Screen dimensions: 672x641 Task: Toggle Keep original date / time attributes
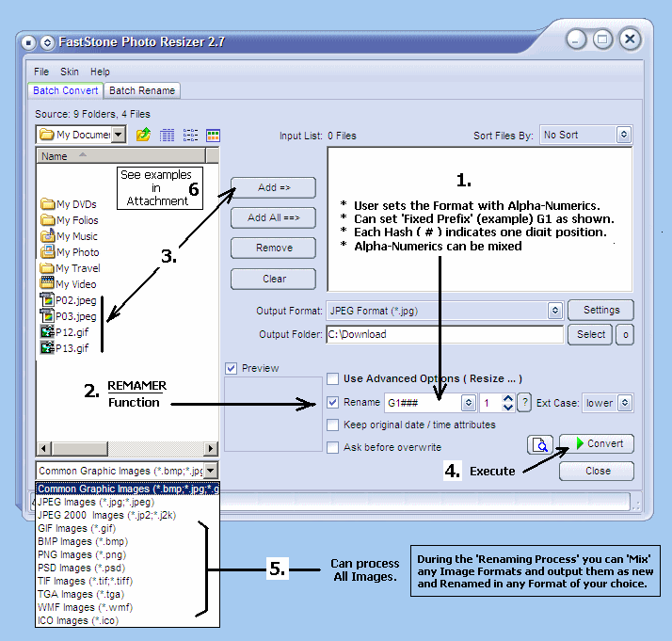pos(333,425)
